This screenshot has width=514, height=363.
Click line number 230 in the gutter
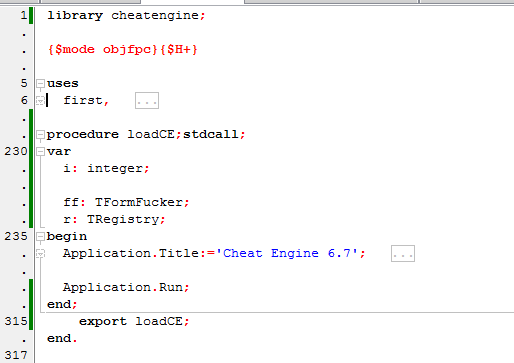point(16,151)
